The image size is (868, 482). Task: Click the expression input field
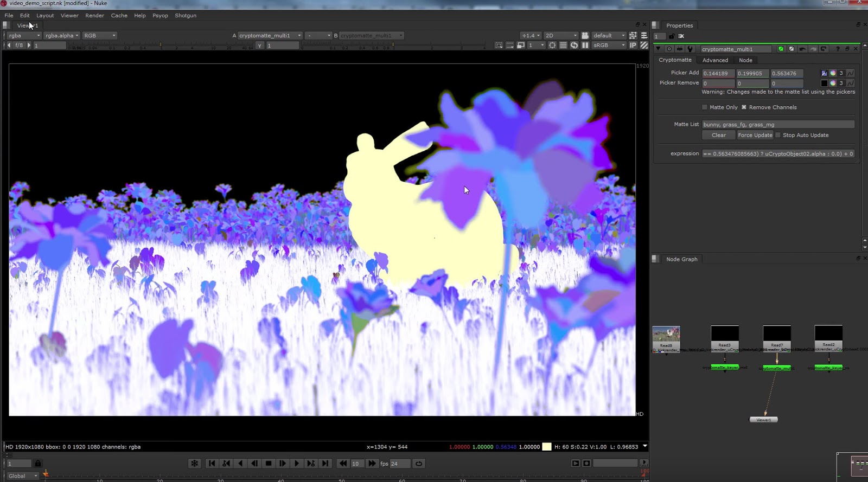pyautogui.click(x=778, y=153)
